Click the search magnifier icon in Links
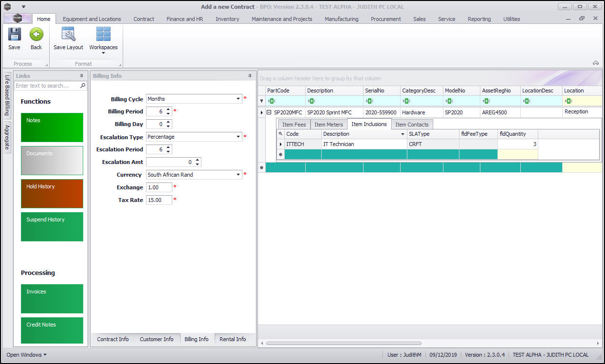The height and width of the screenshot is (364, 605). [83, 86]
